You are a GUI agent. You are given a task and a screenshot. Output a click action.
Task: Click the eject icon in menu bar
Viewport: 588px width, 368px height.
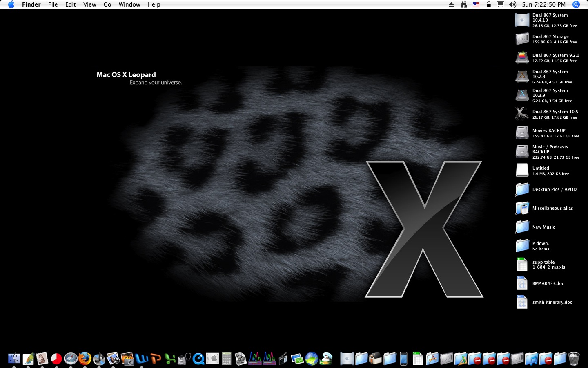[x=451, y=4]
